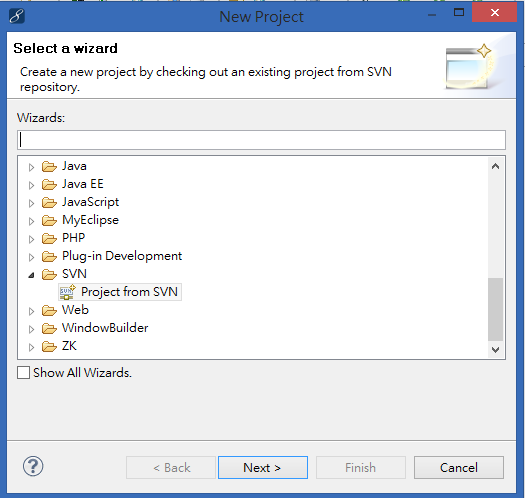Click the Plug-in Development folder icon

[x=49, y=257]
